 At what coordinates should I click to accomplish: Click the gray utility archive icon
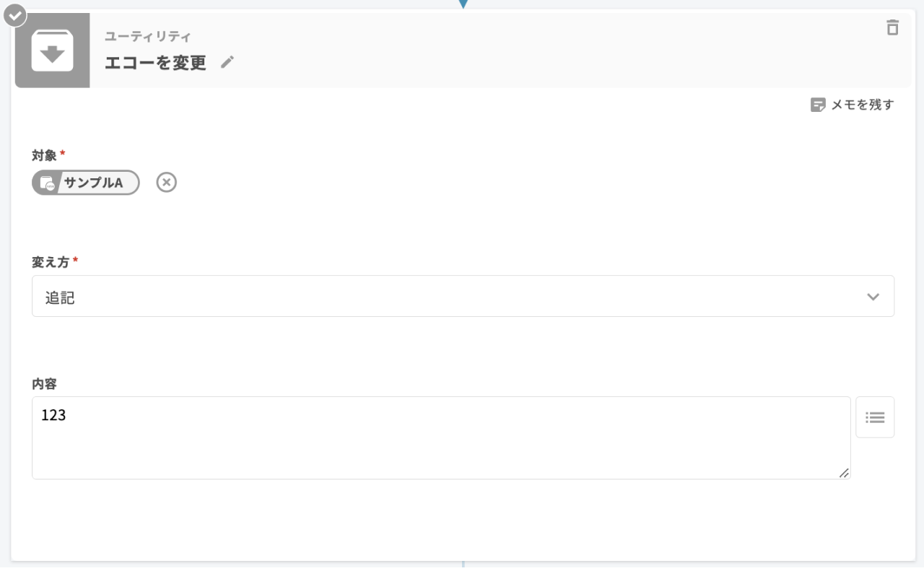pyautogui.click(x=52, y=51)
